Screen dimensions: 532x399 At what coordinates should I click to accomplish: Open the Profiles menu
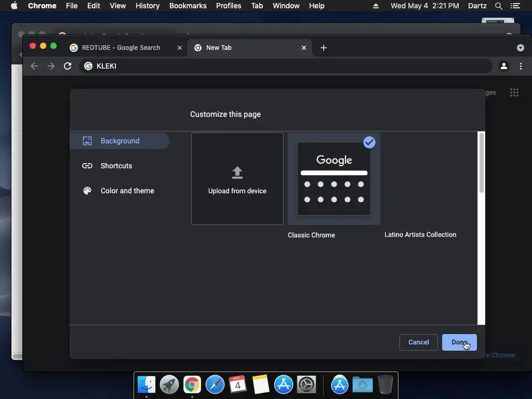(x=229, y=6)
